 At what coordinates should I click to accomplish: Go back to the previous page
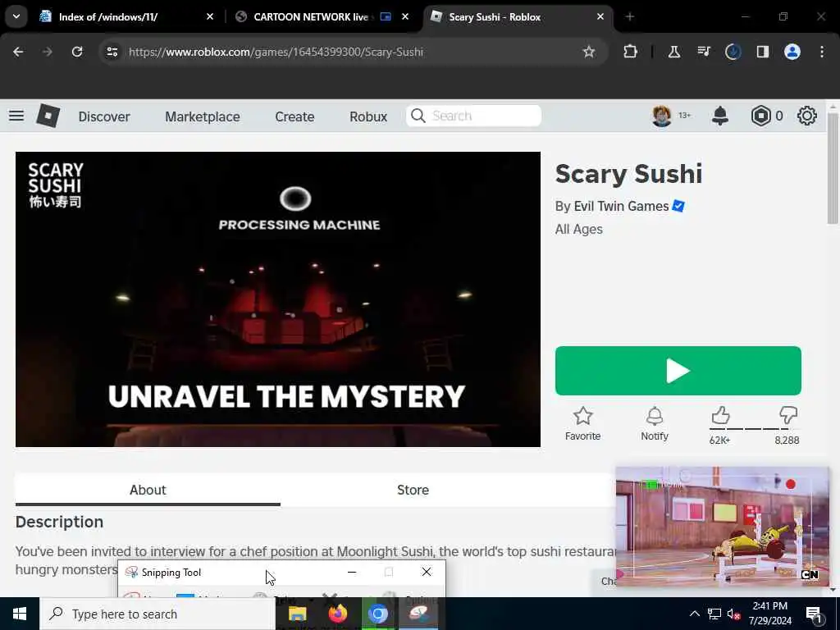pos(18,52)
